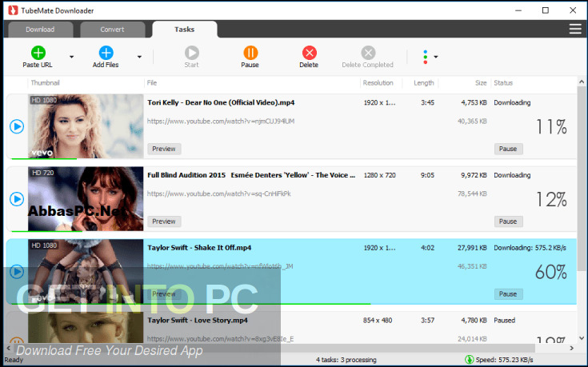588x367 pixels.
Task: Click the TubeMate app logo icon
Action: click(x=13, y=10)
